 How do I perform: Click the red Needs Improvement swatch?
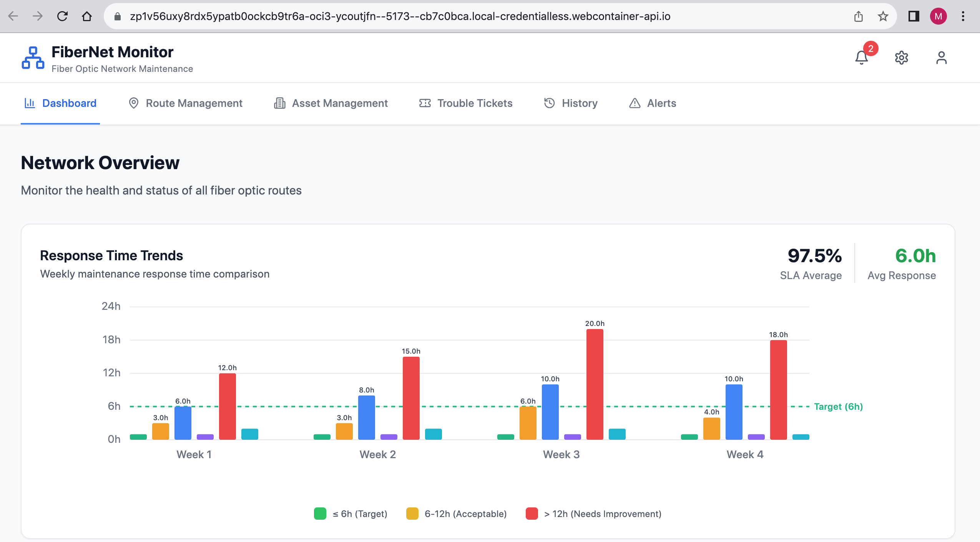(x=532, y=514)
